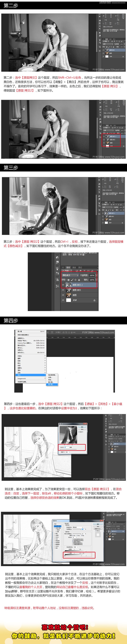Choose 高反差保留 in the 其它 submenu
Screen dimensions: 127x644
click(x=52, y=375)
